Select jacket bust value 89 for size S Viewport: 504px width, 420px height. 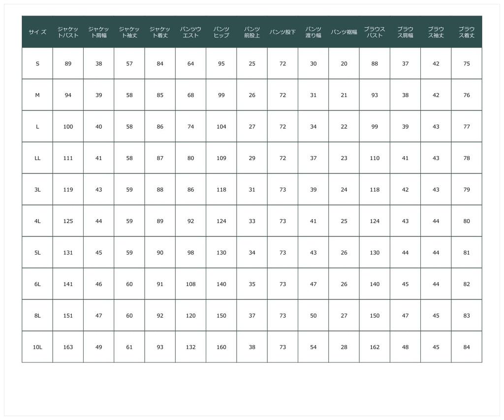tap(68, 64)
